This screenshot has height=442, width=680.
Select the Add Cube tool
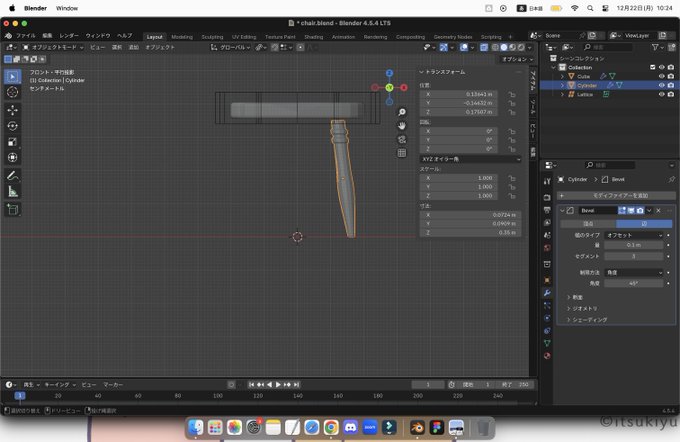click(x=13, y=210)
